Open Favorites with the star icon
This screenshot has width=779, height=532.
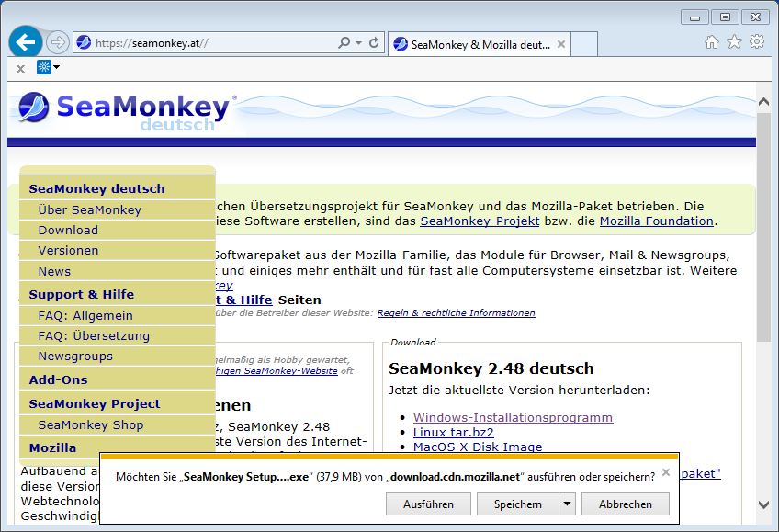pyautogui.click(x=734, y=42)
